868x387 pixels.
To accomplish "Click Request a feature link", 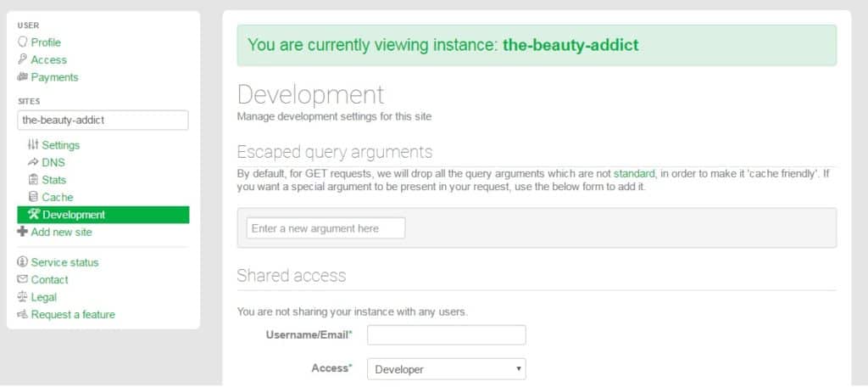I will pyautogui.click(x=73, y=314).
